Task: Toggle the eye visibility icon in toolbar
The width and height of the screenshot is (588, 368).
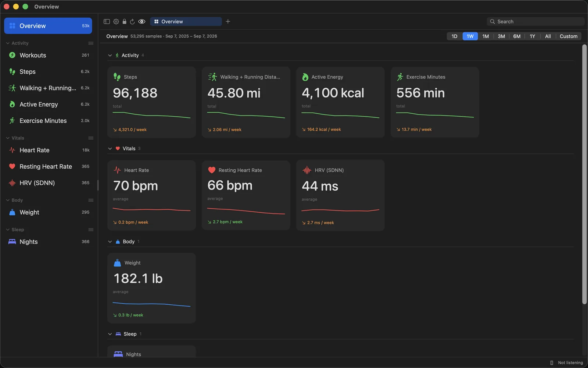Action: (x=142, y=21)
